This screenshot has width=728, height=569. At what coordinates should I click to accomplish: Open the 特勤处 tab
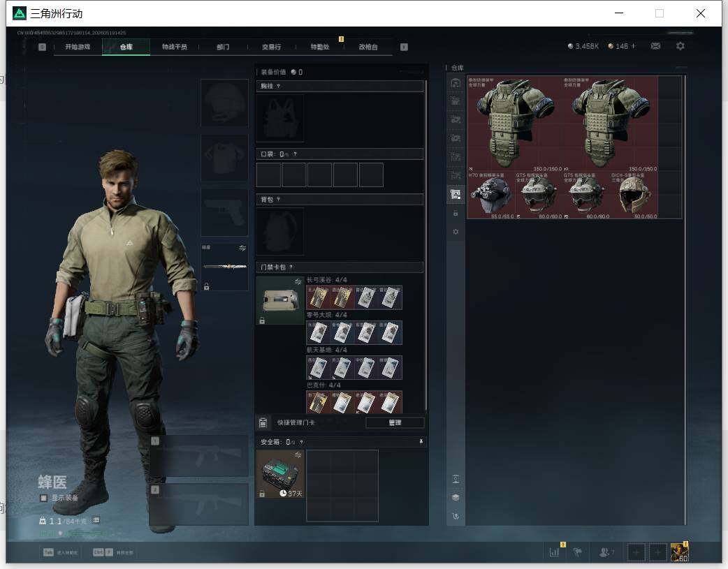[x=320, y=47]
